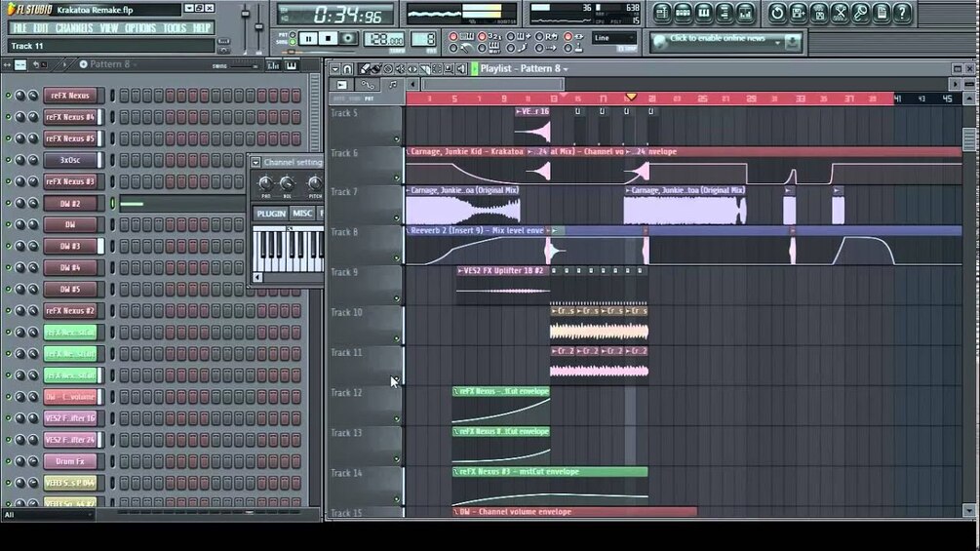Open the project info document icon
The height and width of the screenshot is (551, 980).
[882, 13]
